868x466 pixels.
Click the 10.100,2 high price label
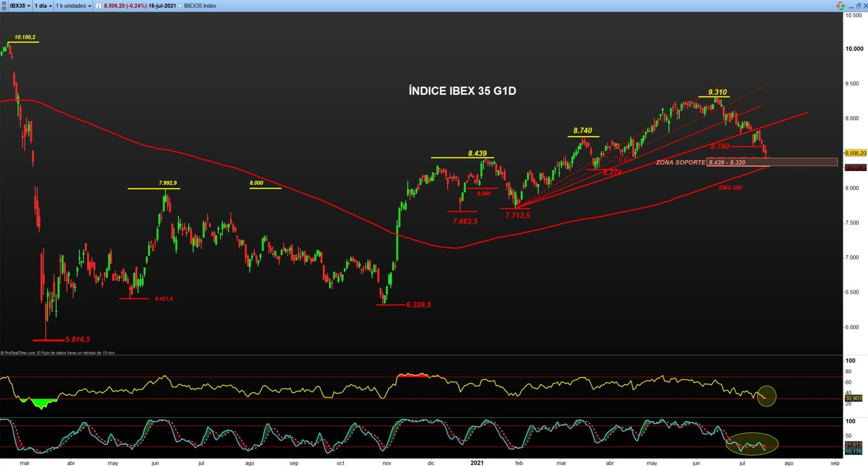25,37
